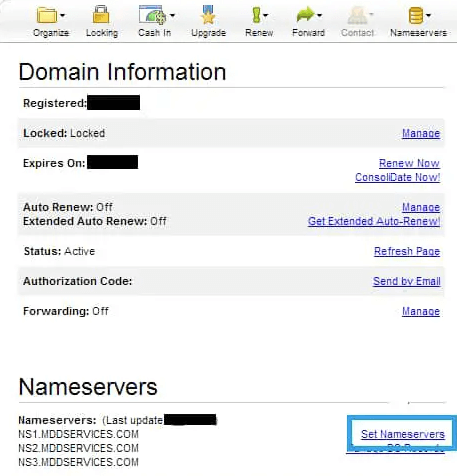Expand the Nameservers toolbar dropdown arrow
This screenshot has height=476, width=457.
click(428, 15)
